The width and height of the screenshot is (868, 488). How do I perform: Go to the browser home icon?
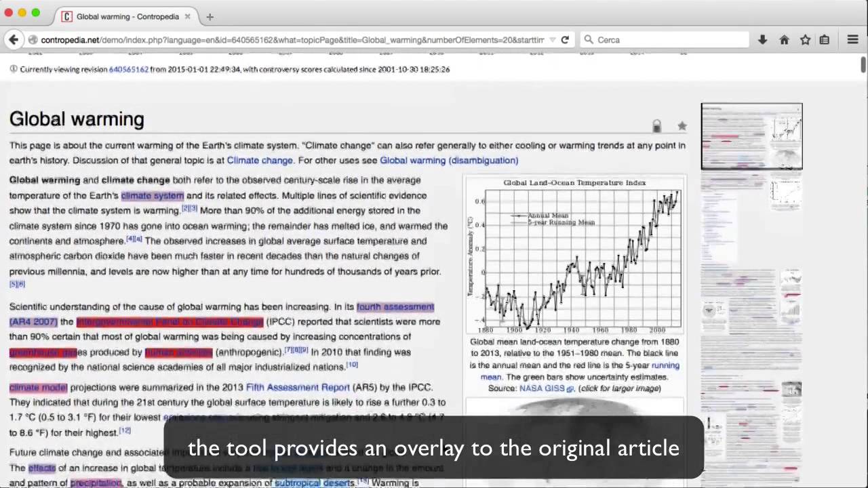(x=784, y=40)
